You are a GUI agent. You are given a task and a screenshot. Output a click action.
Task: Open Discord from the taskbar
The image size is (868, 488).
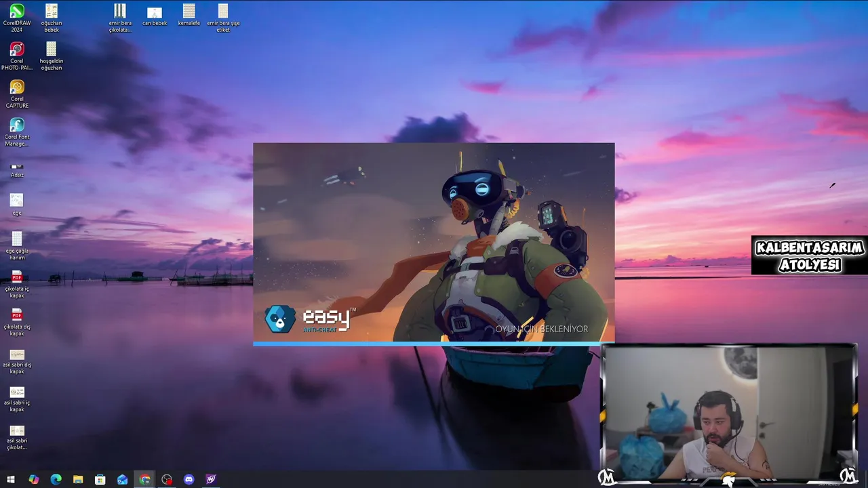click(189, 479)
